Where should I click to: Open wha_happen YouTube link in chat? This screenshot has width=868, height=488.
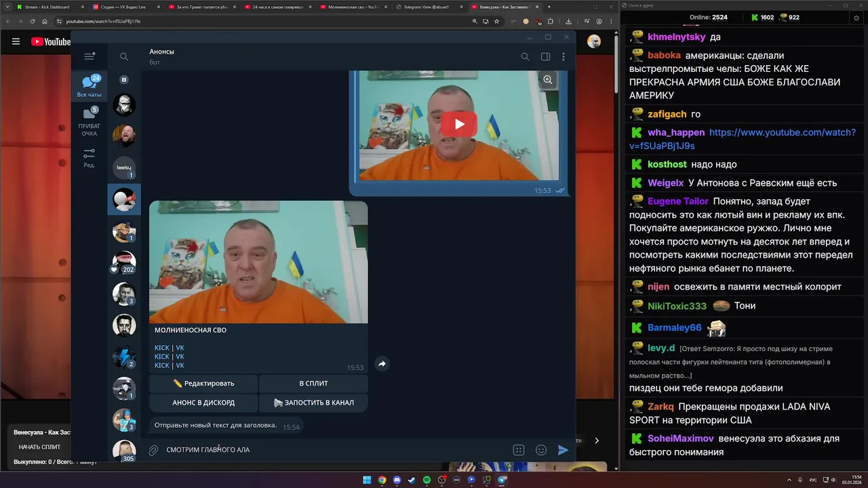pyautogui.click(x=742, y=139)
